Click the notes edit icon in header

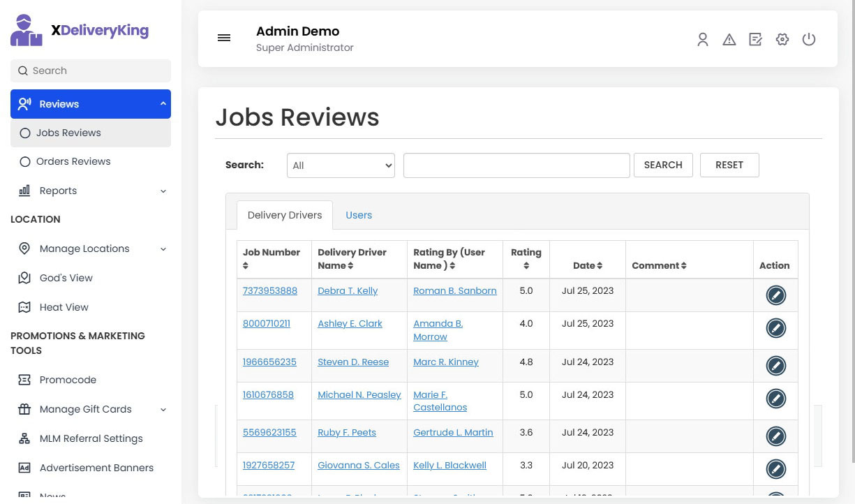[755, 40]
